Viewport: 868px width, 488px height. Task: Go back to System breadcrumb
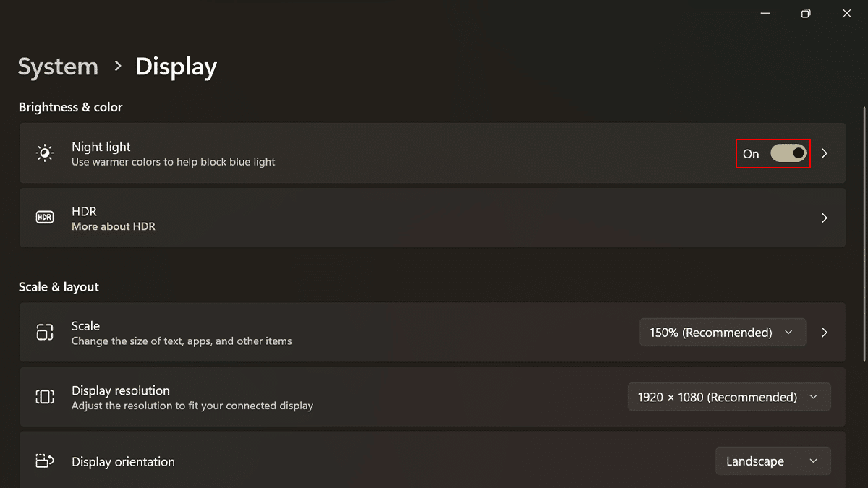click(58, 67)
